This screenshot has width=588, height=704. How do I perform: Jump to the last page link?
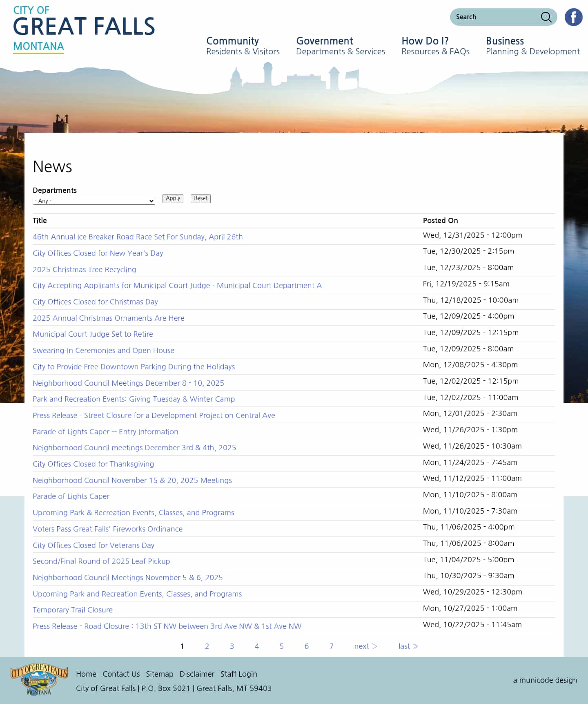(408, 646)
